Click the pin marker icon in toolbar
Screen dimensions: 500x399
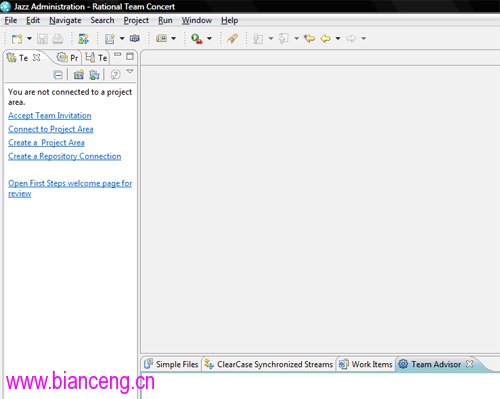(x=232, y=39)
